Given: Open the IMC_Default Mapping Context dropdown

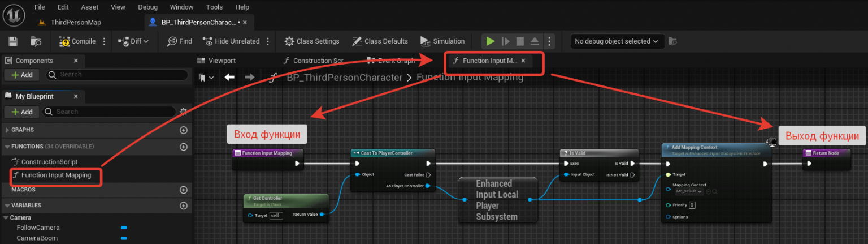Looking at the screenshot, I should [689, 191].
